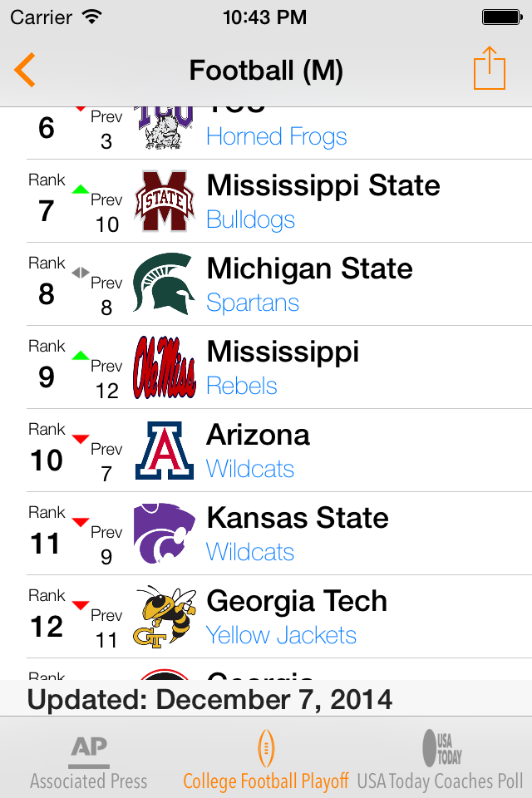
Task: Tap the Horned Frogs link
Action: [x=277, y=137]
